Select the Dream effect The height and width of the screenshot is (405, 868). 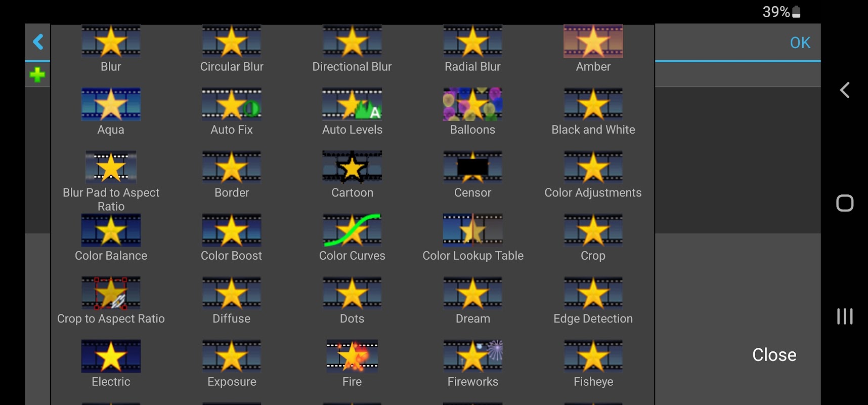(472, 293)
